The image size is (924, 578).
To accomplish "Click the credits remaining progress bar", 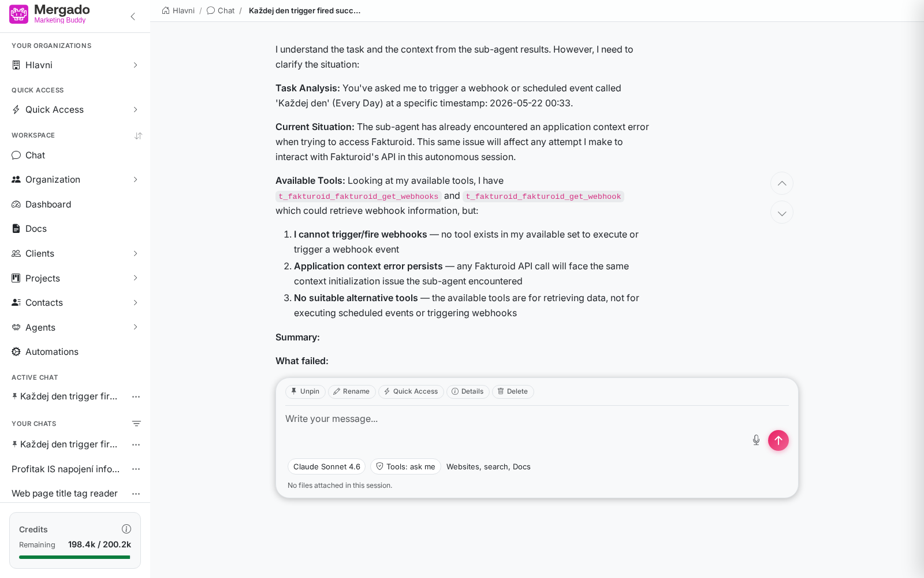I will (75, 557).
